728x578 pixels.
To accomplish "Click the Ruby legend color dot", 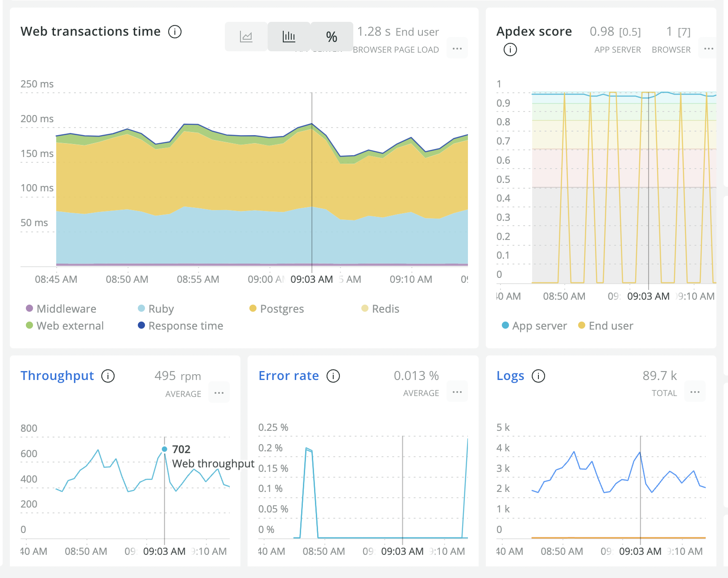I will click(141, 308).
